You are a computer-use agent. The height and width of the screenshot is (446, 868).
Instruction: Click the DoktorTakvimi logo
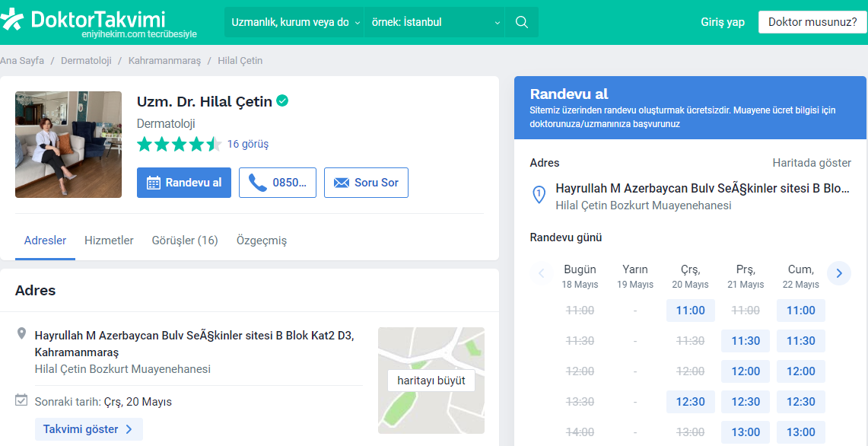point(99,23)
